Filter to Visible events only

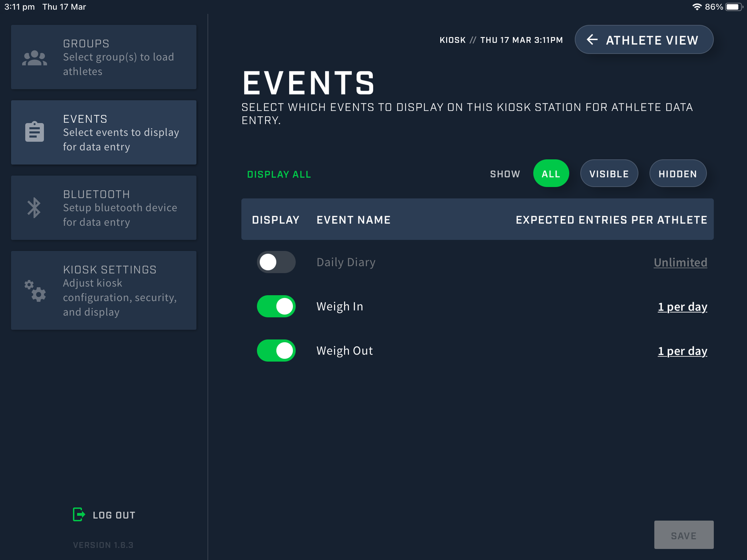coord(609,174)
